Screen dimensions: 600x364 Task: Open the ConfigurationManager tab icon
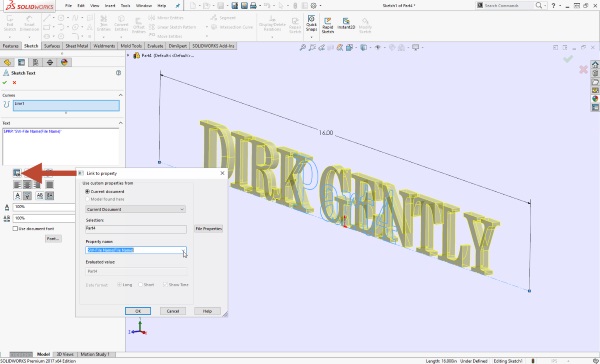36,62
